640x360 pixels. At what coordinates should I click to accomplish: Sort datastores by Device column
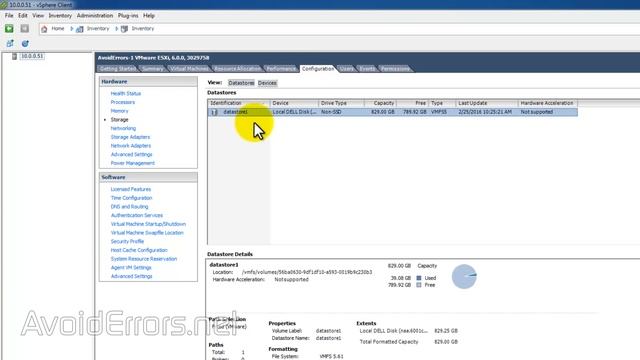[x=294, y=103]
